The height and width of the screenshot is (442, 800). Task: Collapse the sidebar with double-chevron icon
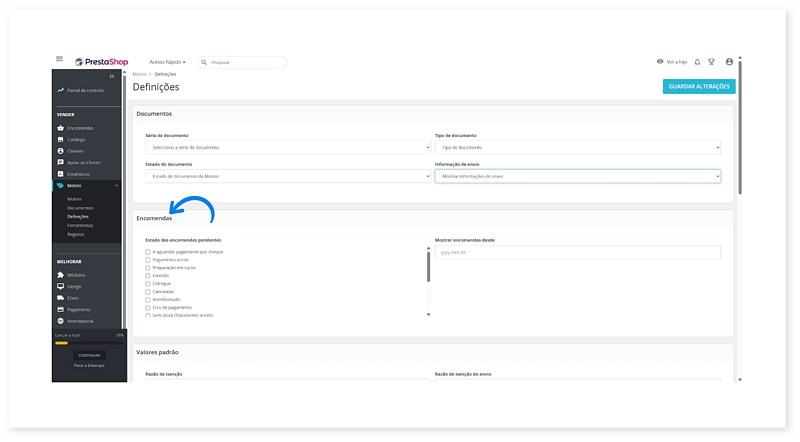(112, 76)
